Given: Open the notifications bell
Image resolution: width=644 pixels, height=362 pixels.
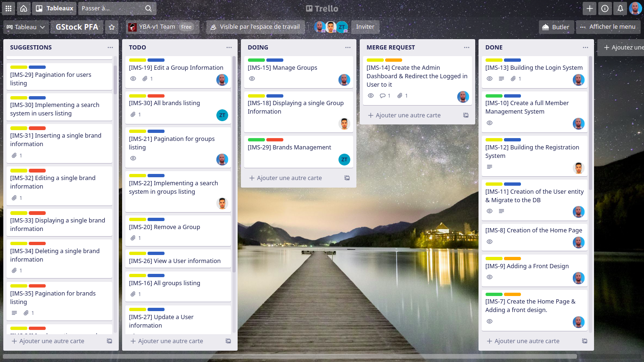Looking at the screenshot, I should pyautogui.click(x=620, y=8).
